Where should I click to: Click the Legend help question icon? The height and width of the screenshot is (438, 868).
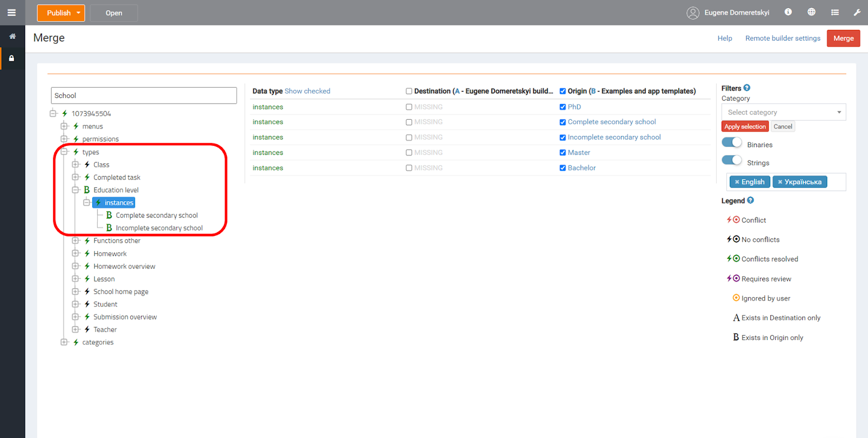750,200
